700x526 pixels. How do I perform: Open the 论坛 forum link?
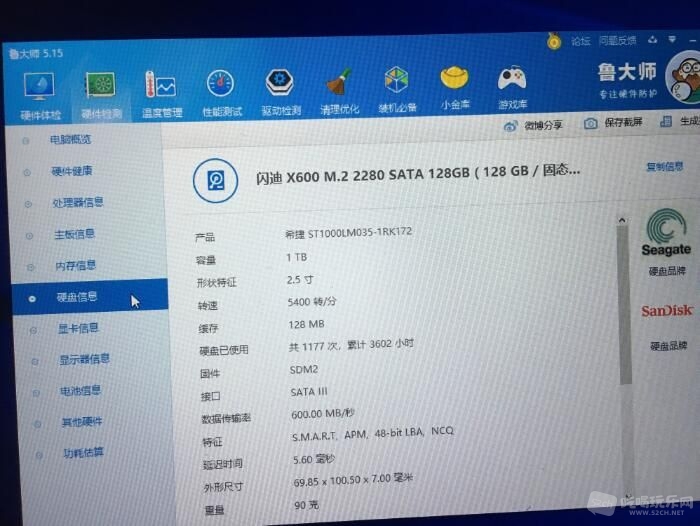tap(581, 41)
